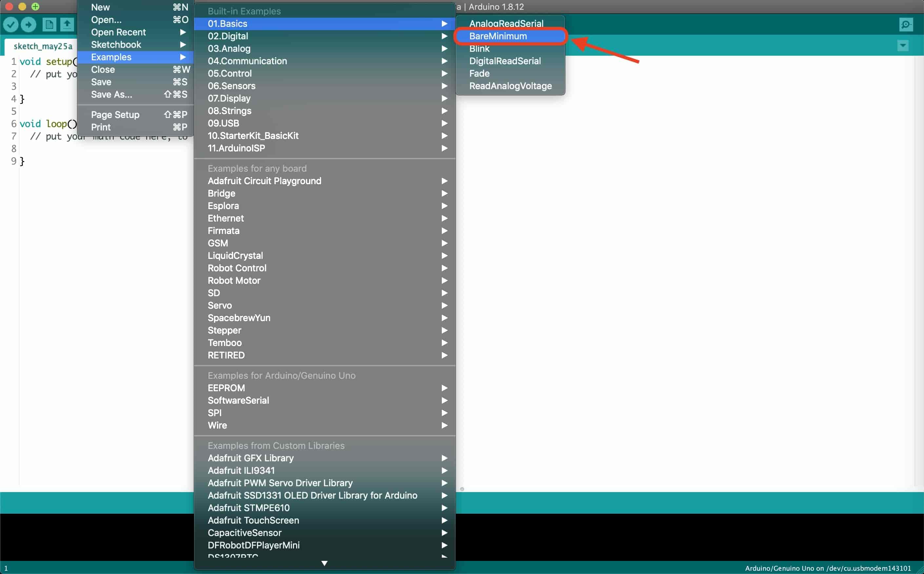This screenshot has height=574, width=924.
Task: Choose Close from the File menu
Action: click(x=136, y=70)
